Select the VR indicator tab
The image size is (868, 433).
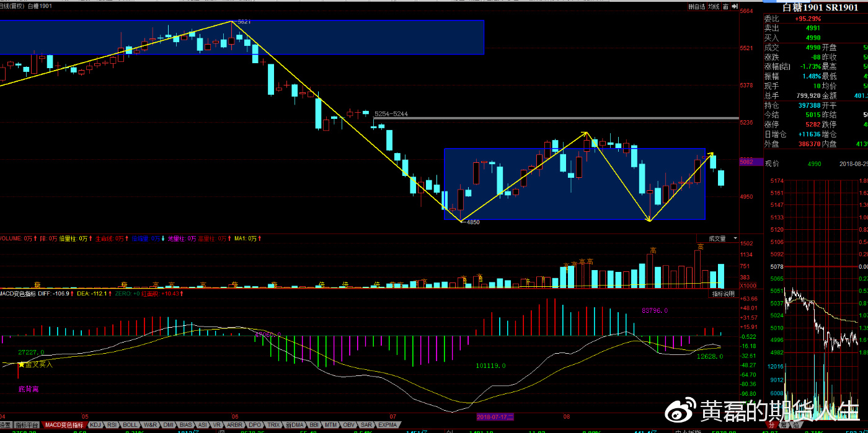click(216, 425)
